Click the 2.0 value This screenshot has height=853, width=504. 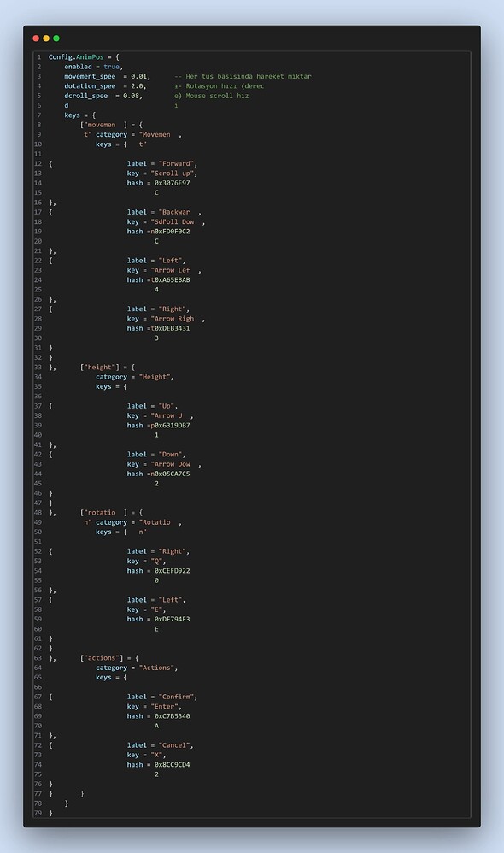click(x=137, y=86)
